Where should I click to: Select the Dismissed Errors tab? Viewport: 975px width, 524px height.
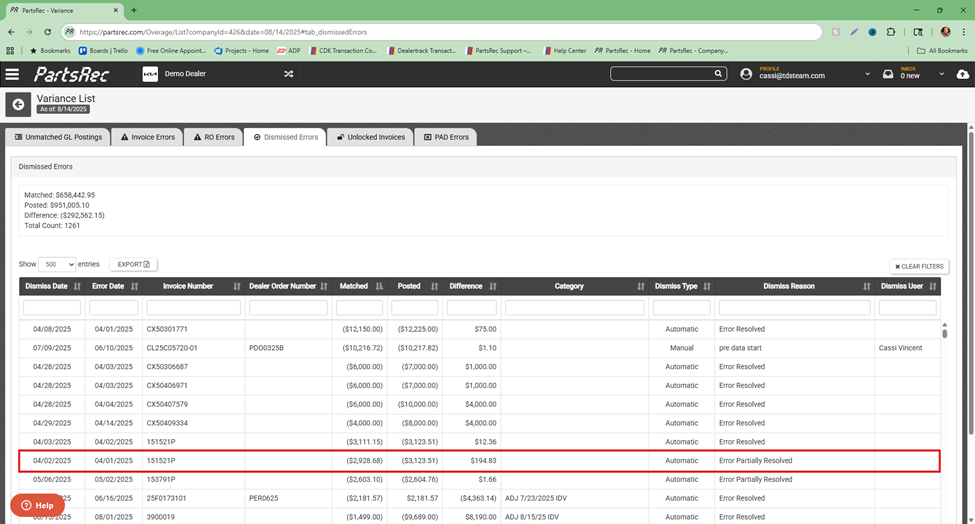(285, 137)
